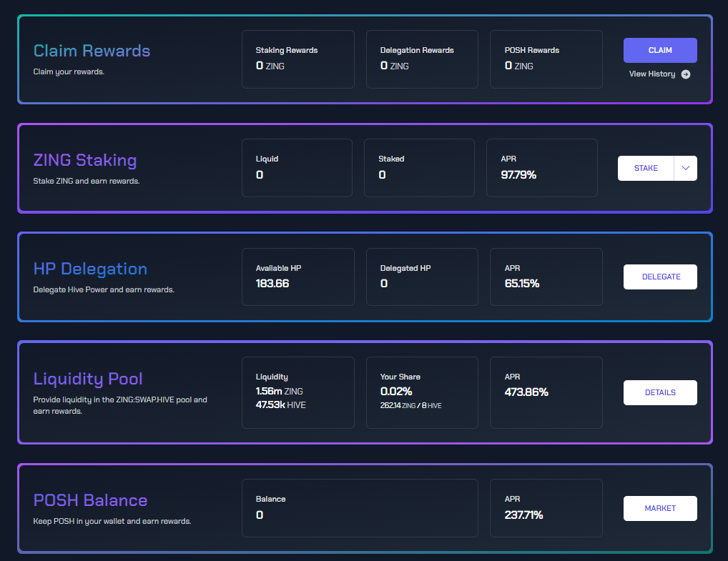Select the HP Delegation heading
The width and height of the screenshot is (728, 561).
(91, 269)
